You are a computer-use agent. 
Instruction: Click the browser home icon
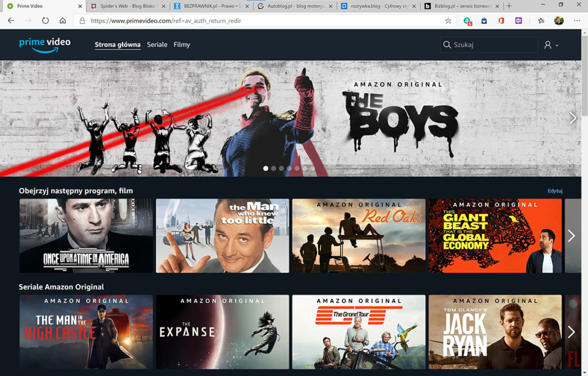pyautogui.click(x=63, y=21)
